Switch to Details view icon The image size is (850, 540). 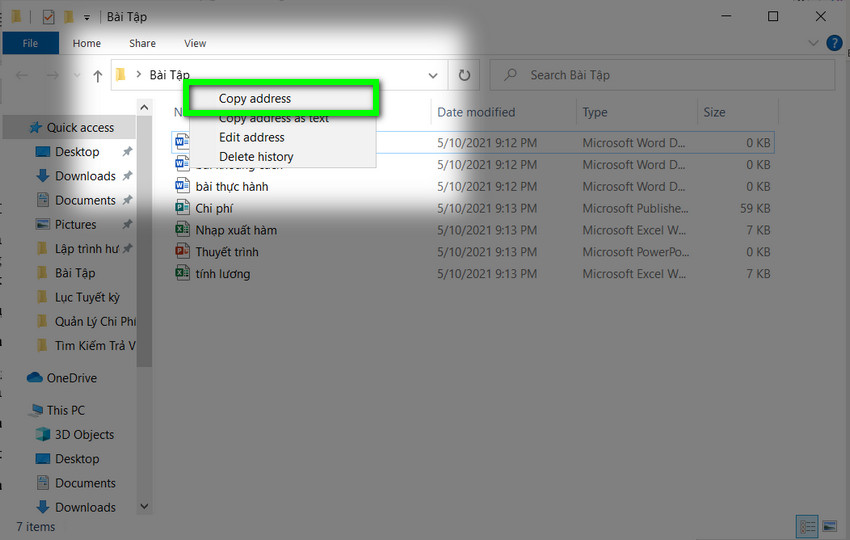point(807,526)
